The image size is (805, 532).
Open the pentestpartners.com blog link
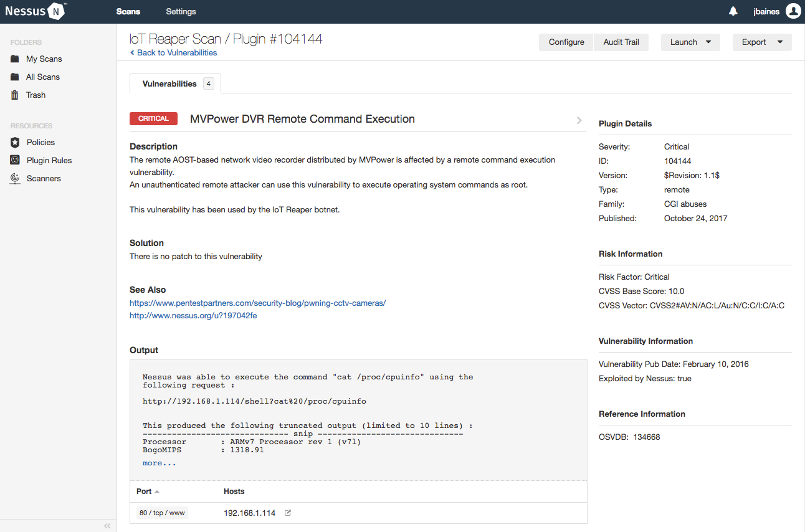[x=258, y=303]
